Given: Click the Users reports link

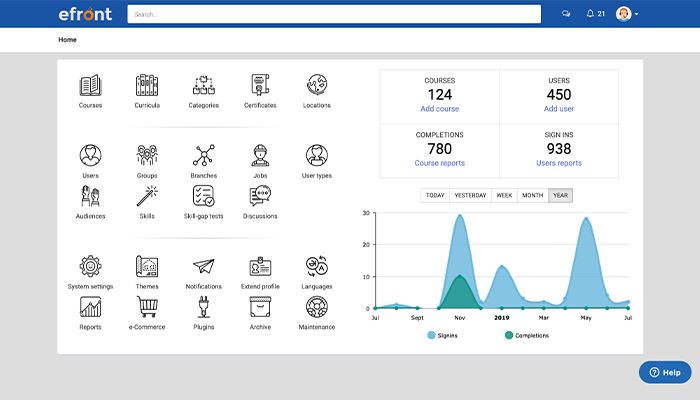Looking at the screenshot, I should [x=559, y=163].
